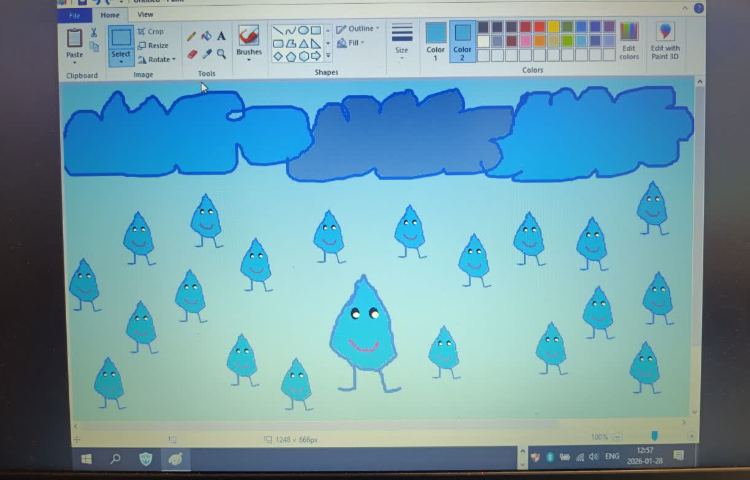Open the Size line thickness dropdown
The image size is (750, 480).
click(x=401, y=41)
